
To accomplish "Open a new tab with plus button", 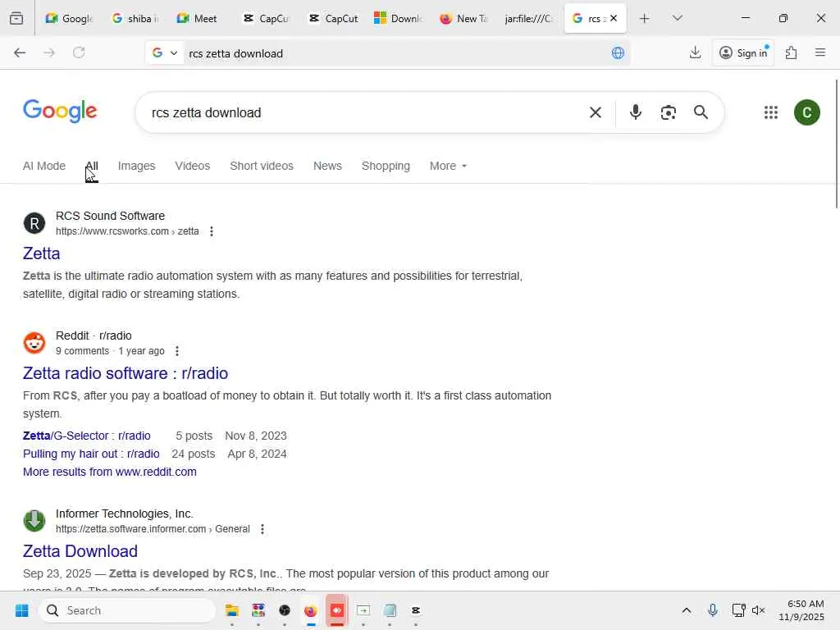I will point(645,18).
